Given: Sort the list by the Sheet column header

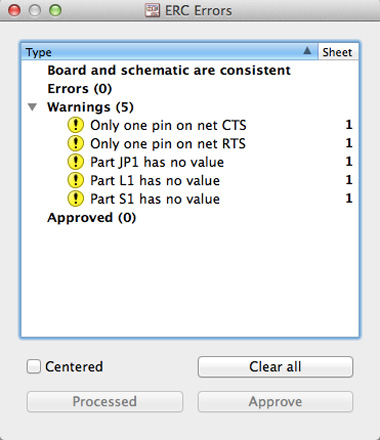Looking at the screenshot, I should [338, 52].
